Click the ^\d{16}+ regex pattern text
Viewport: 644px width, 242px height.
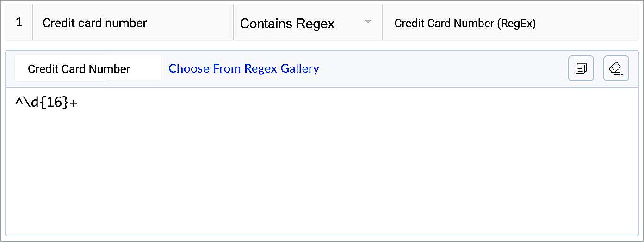pos(46,103)
